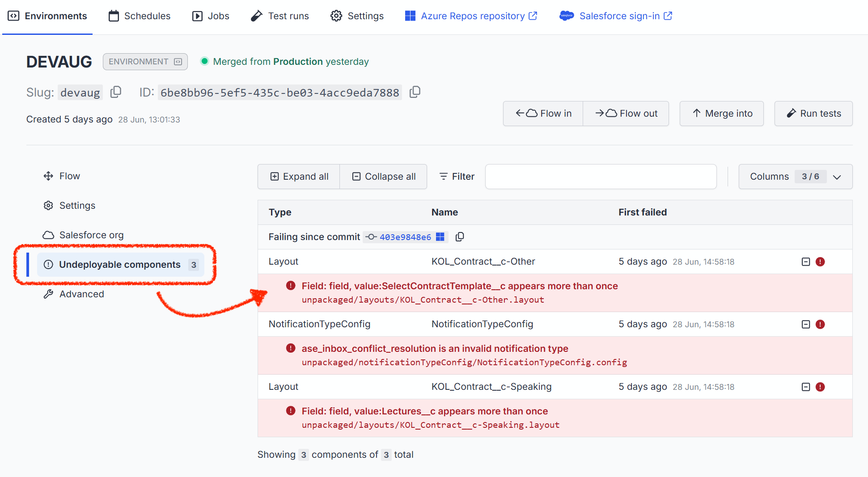Screen dimensions: 868x477
Task: Open Azure Repos repository link
Action: 471,16
